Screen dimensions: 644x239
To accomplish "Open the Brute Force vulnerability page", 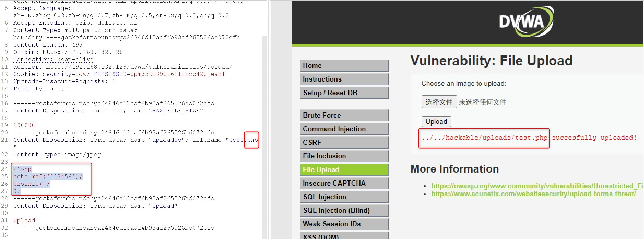I will 344,115.
